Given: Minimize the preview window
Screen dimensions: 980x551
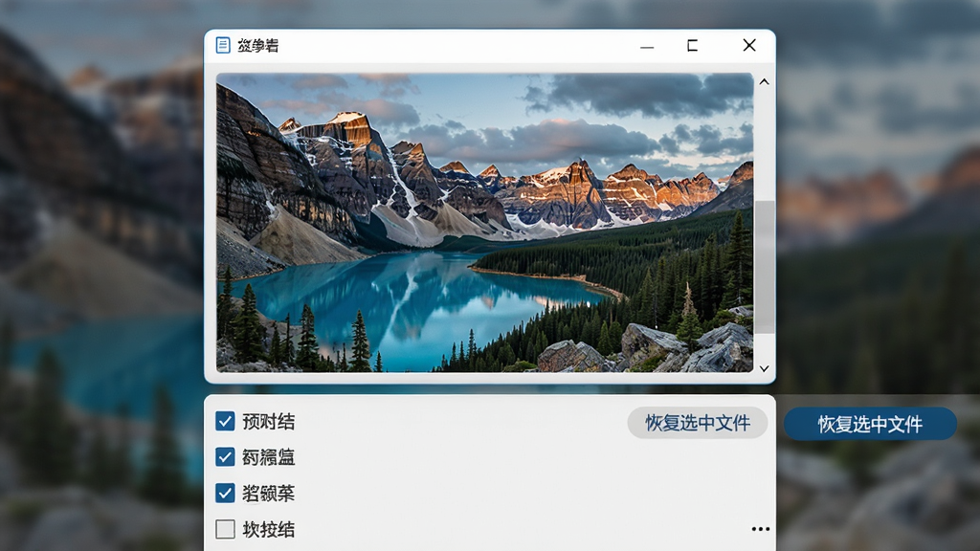Looking at the screenshot, I should (x=647, y=46).
